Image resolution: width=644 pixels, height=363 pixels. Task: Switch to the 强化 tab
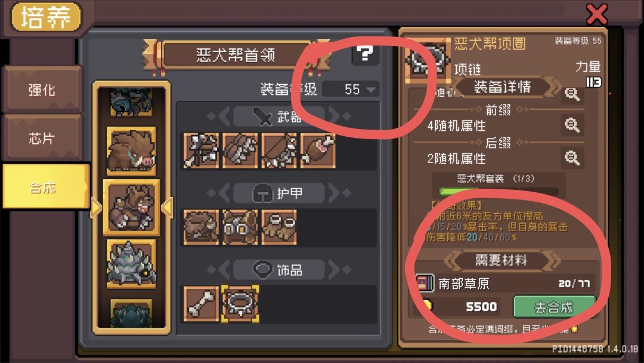tap(42, 89)
